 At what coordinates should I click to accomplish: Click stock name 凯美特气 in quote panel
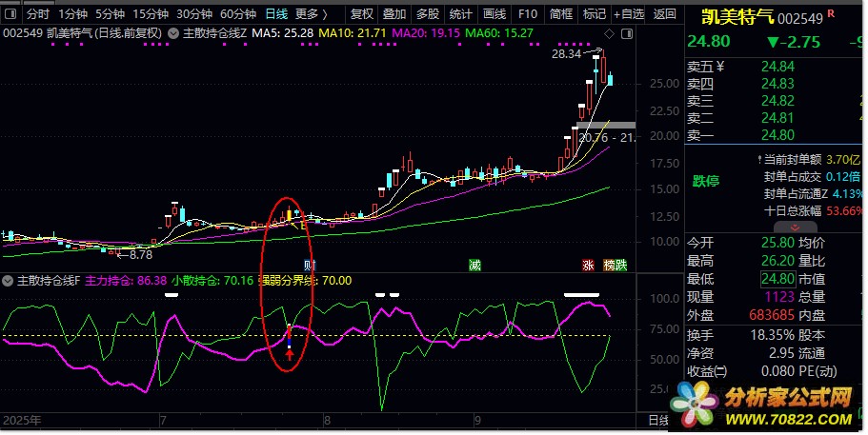[737, 17]
